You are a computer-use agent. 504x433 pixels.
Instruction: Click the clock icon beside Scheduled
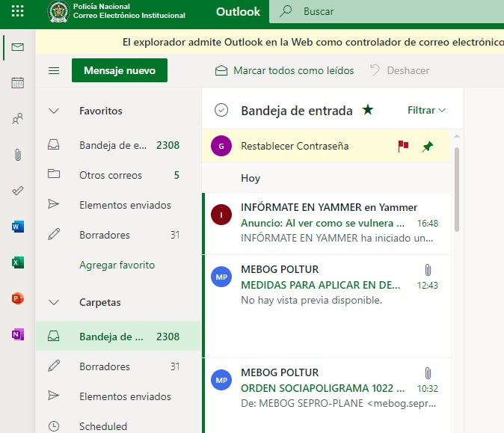point(54,426)
